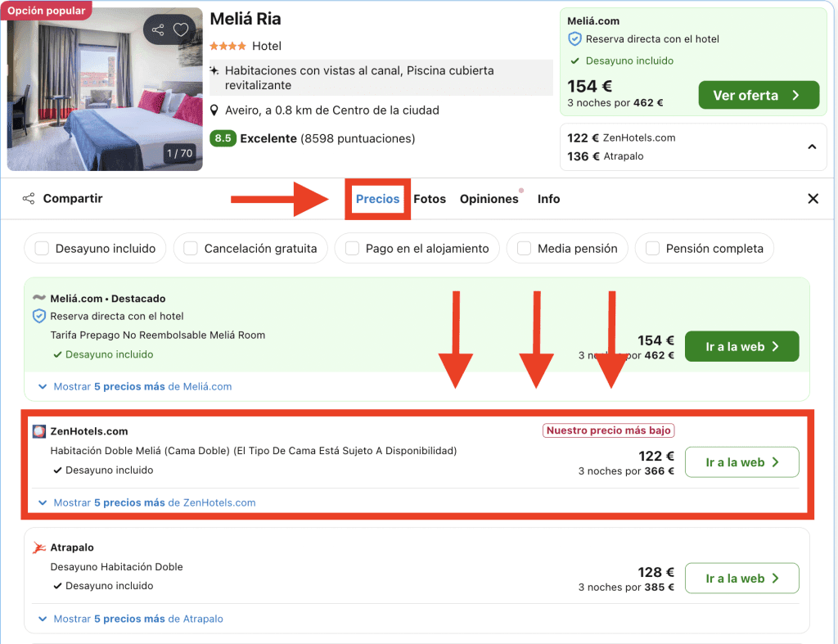The width and height of the screenshot is (838, 644).
Task: Click the share icon on hotel photo
Action: 158,30
